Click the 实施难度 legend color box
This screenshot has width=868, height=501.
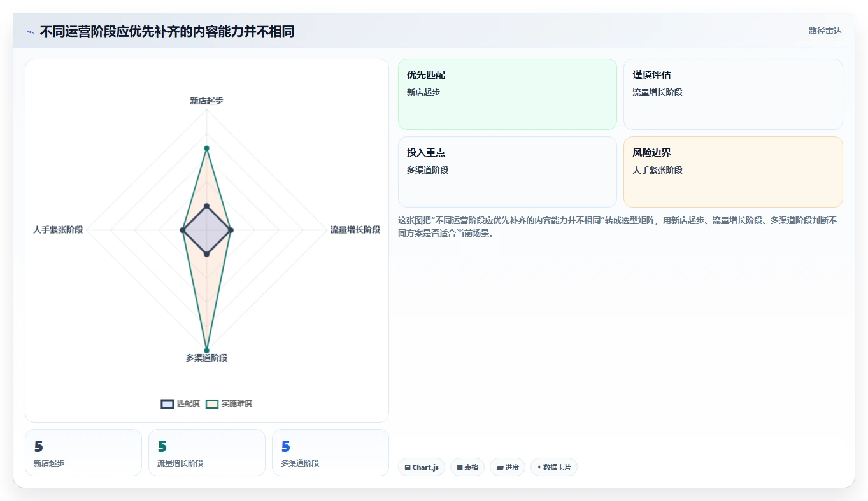211,404
